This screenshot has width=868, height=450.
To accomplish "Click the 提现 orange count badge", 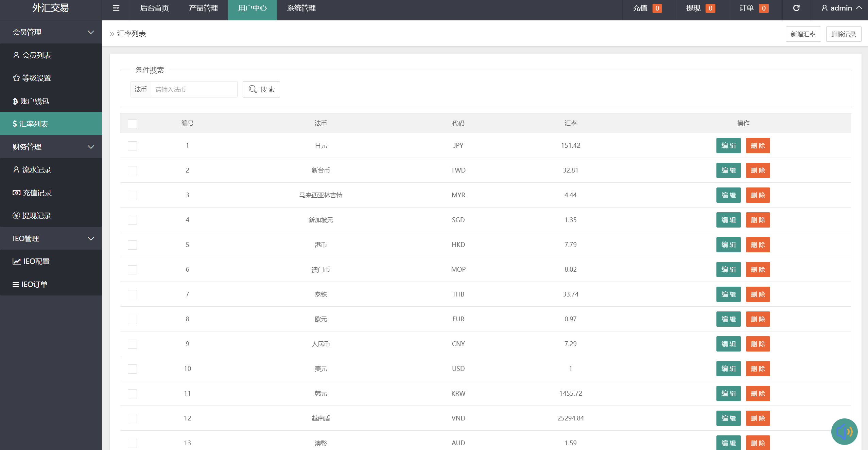I will 710,8.
